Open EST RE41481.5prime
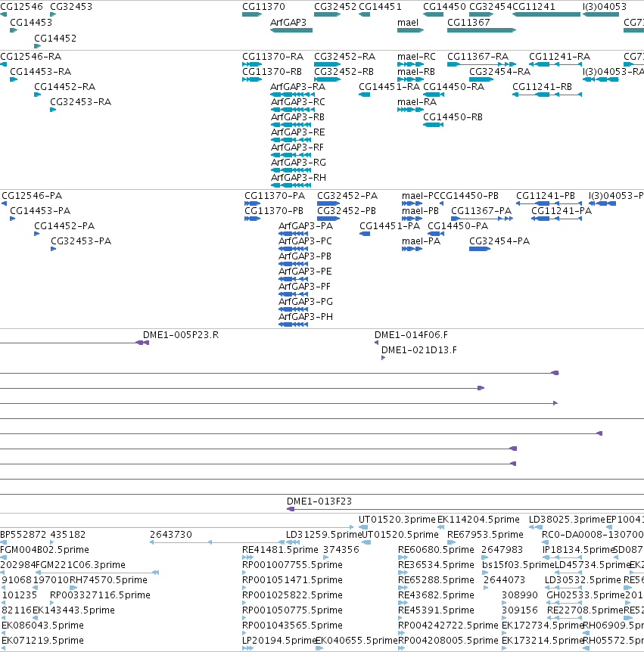 coord(281,550)
